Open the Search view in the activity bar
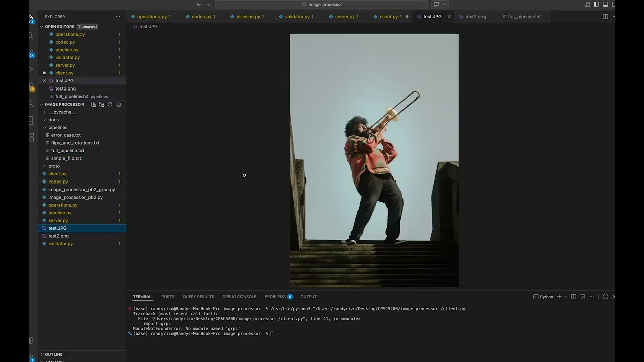The width and height of the screenshot is (644, 362). (31, 36)
